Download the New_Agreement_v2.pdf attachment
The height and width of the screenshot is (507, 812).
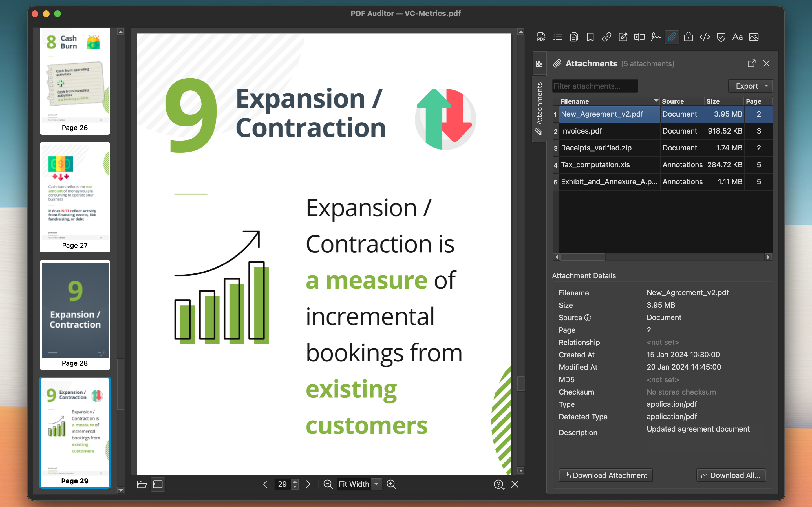tap(605, 475)
